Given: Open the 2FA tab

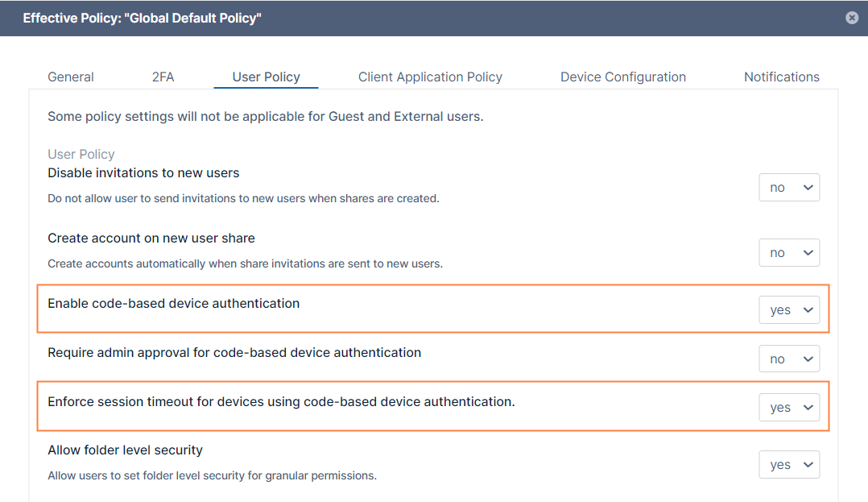Looking at the screenshot, I should [163, 77].
